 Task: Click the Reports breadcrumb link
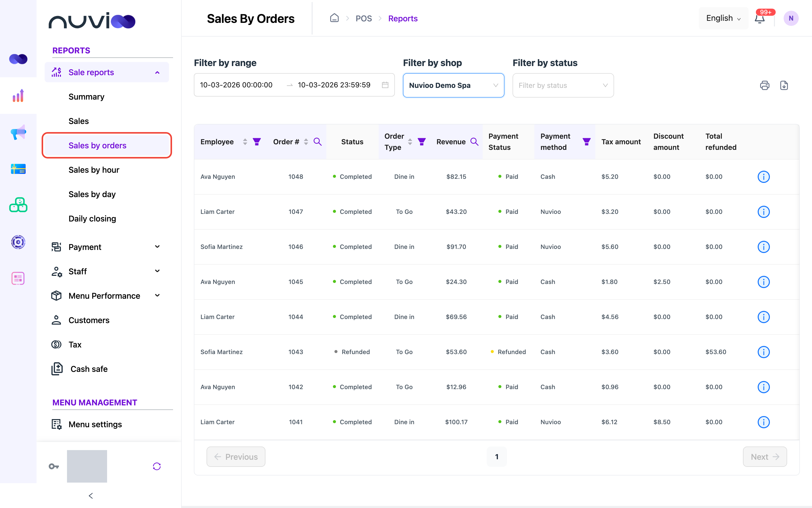tap(403, 19)
